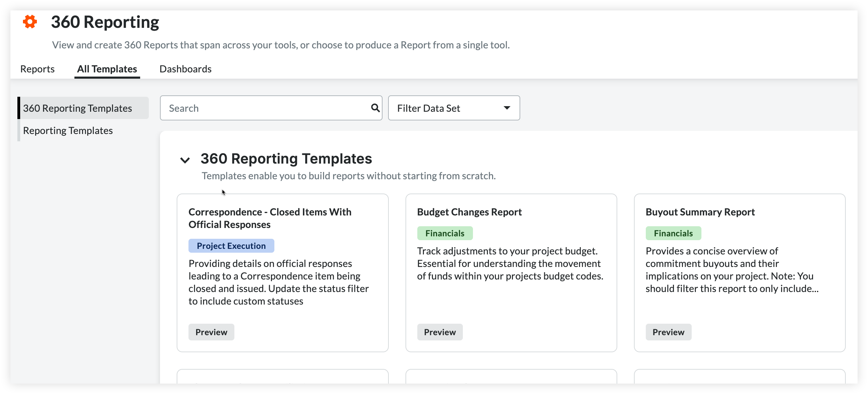The height and width of the screenshot is (394, 868).
Task: Click the orange gear icon
Action: (x=30, y=22)
